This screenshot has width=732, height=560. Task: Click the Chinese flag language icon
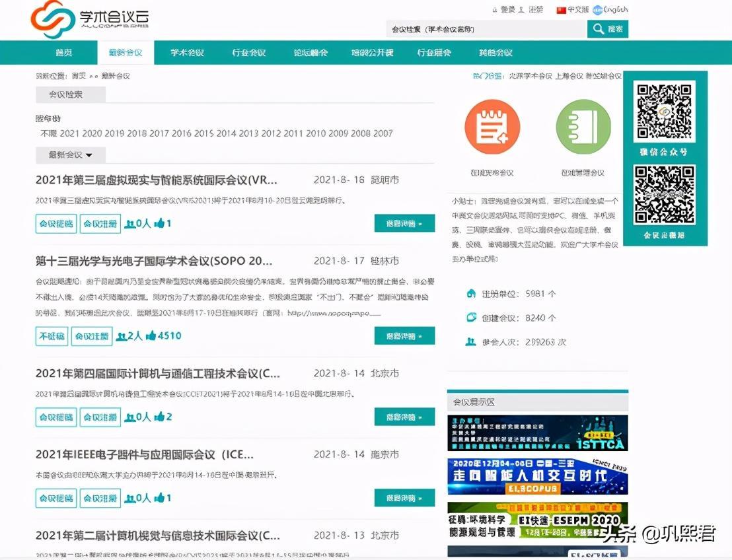coord(562,10)
